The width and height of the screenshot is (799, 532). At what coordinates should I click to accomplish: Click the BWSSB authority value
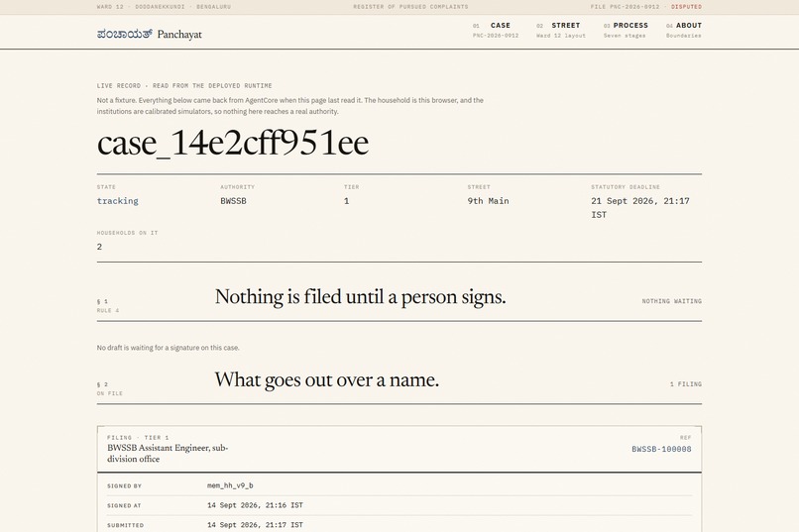[x=233, y=201]
